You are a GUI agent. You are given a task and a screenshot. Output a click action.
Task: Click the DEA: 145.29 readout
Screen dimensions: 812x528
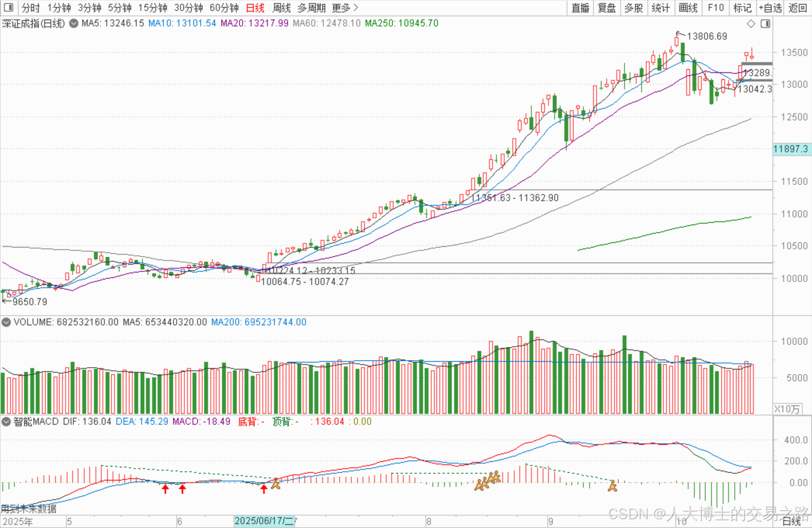tap(142, 421)
